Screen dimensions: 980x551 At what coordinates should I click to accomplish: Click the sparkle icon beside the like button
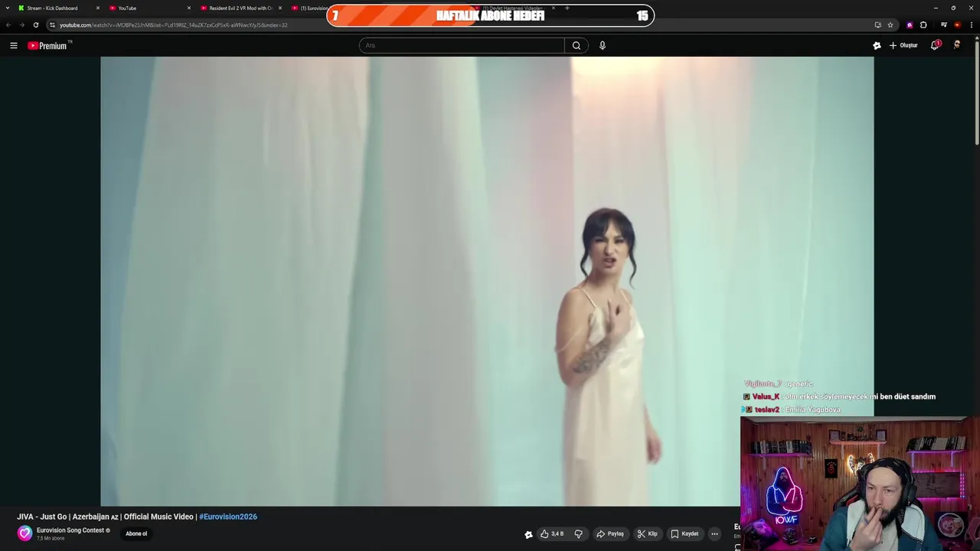(x=528, y=534)
